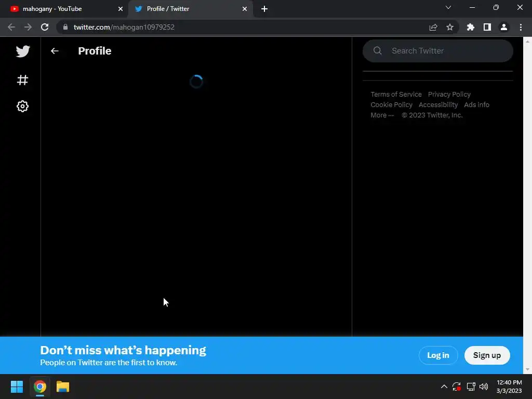This screenshot has width=532, height=399.
Task: Open the Explore hashtag icon
Action: 22,80
